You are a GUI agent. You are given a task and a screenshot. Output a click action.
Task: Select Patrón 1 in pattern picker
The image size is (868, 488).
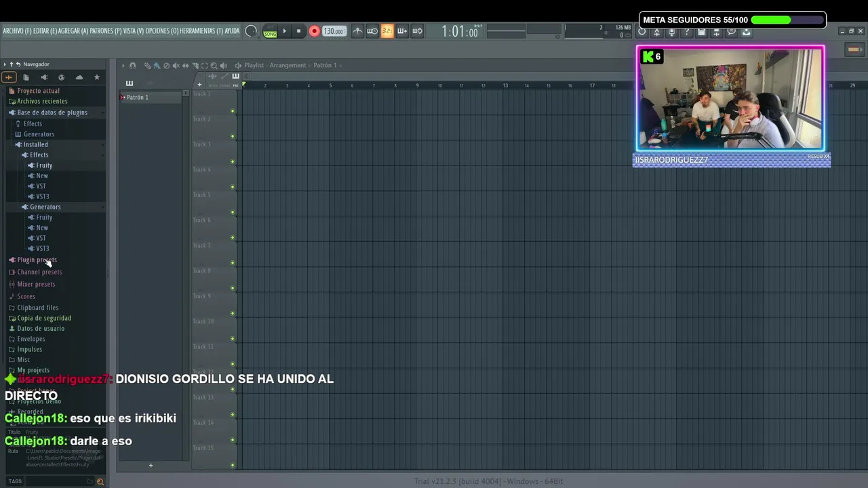[151, 98]
